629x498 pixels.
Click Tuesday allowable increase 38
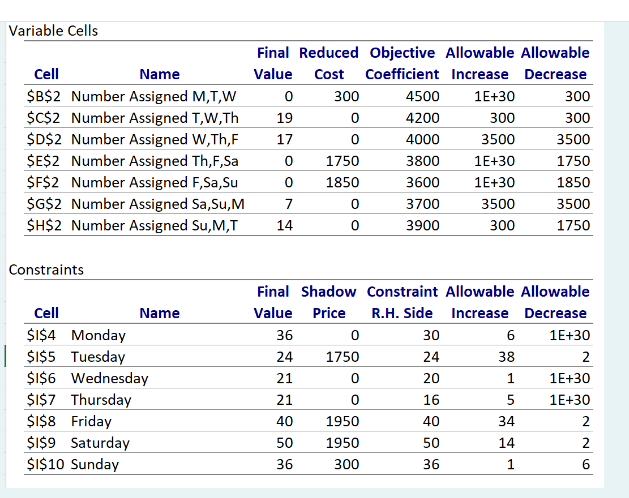point(506,357)
